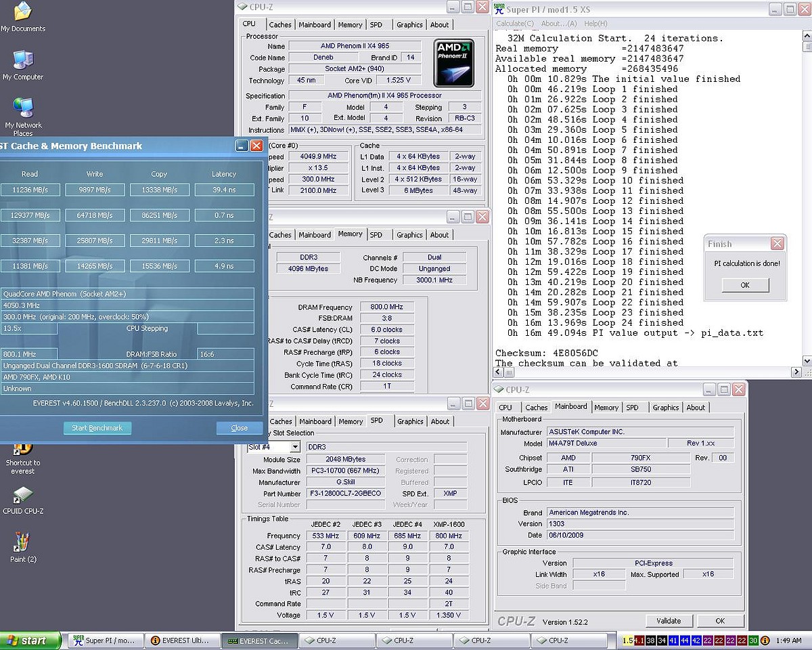
Task: Switch to Super PI in the taskbar
Action: point(105,641)
